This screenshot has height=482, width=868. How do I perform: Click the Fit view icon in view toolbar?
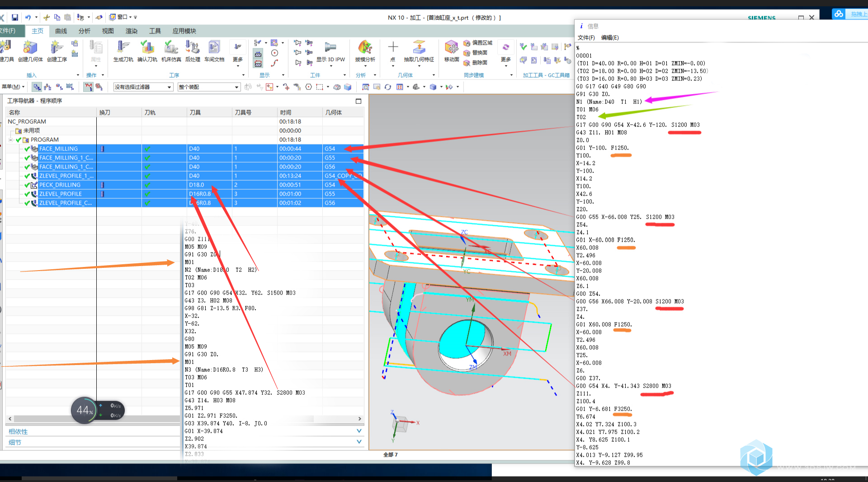pos(366,87)
